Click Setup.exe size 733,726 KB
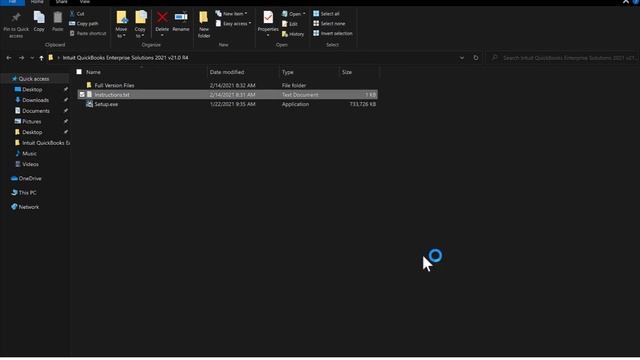This screenshot has width=640, height=360. coord(362,104)
